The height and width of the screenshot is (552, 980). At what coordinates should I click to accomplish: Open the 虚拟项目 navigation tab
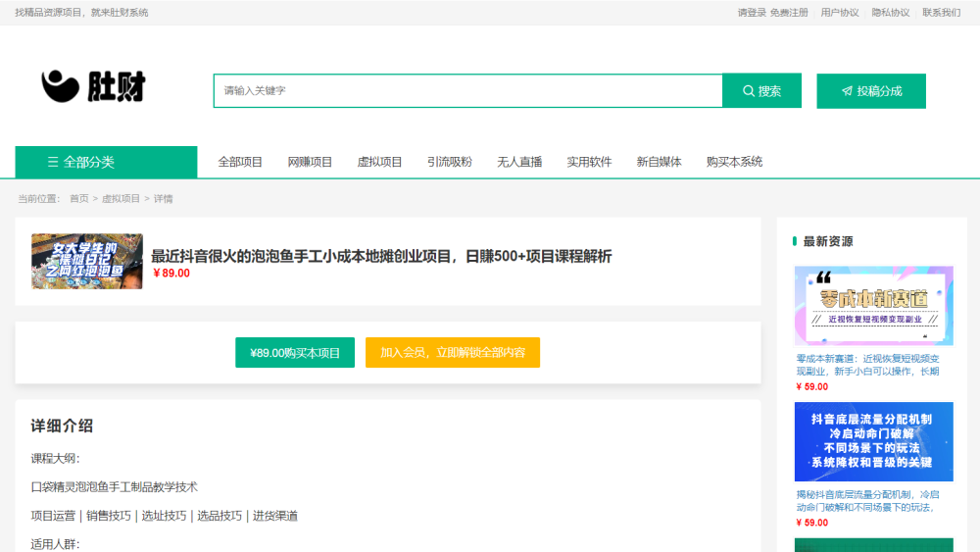[x=379, y=162]
